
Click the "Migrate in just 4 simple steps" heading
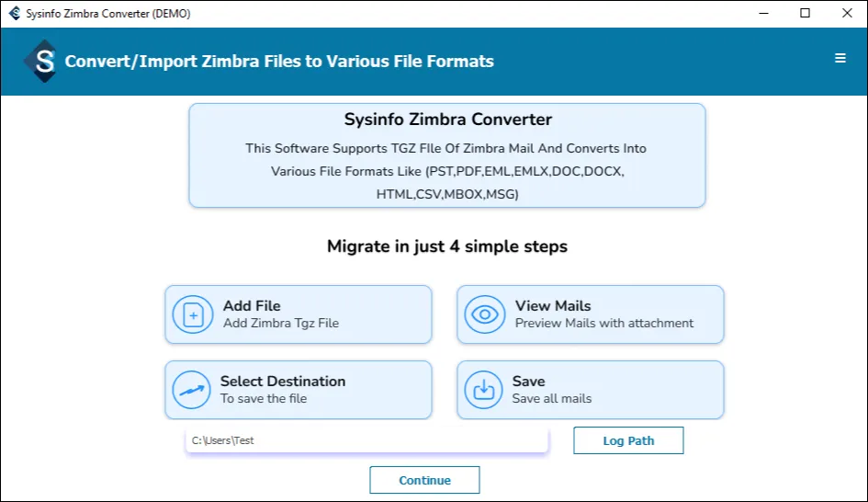(x=447, y=246)
